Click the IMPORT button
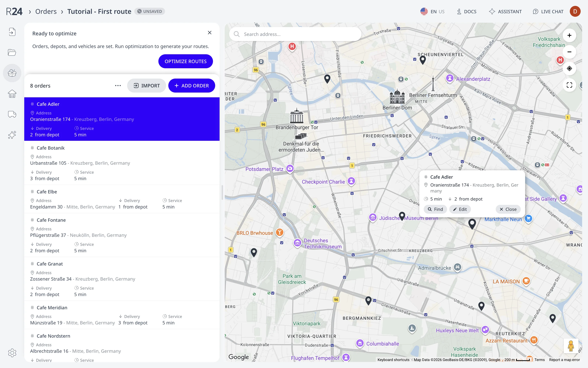This screenshot has height=368, width=588. [146, 86]
